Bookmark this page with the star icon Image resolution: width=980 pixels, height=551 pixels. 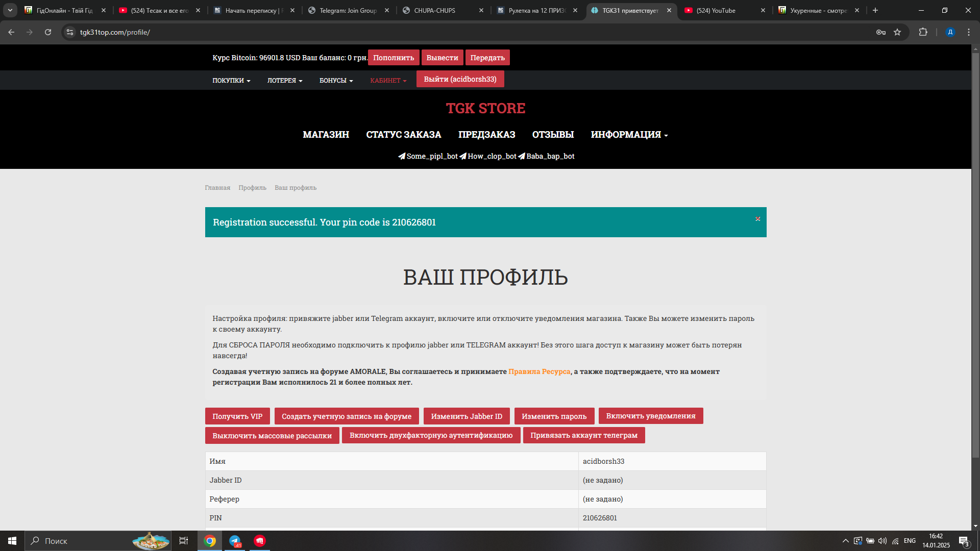click(x=897, y=32)
